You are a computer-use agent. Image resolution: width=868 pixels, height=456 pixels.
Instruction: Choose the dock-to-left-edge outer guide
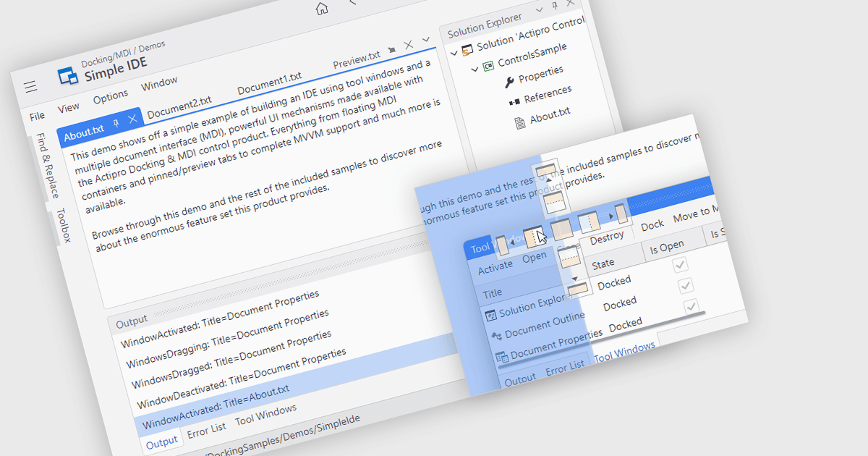coord(502,245)
